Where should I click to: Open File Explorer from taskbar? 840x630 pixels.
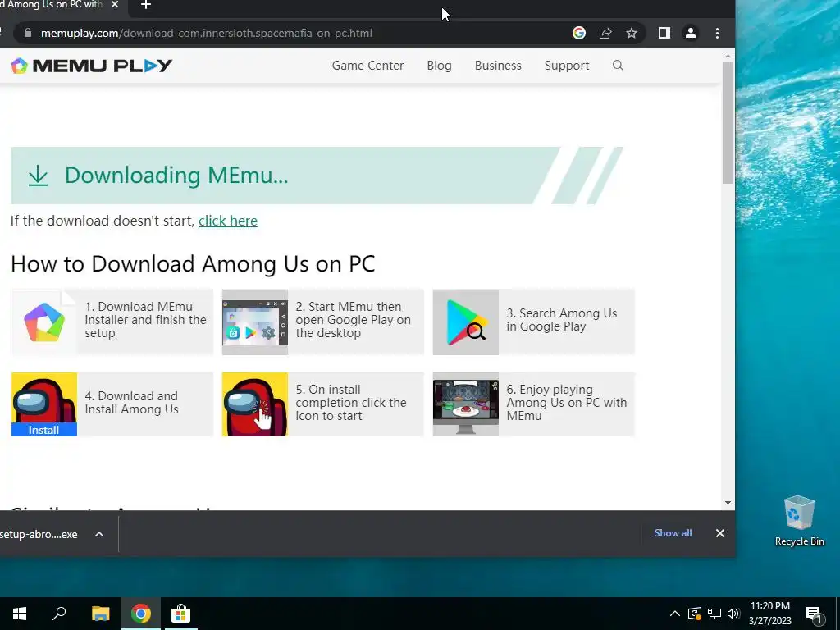coord(100,614)
